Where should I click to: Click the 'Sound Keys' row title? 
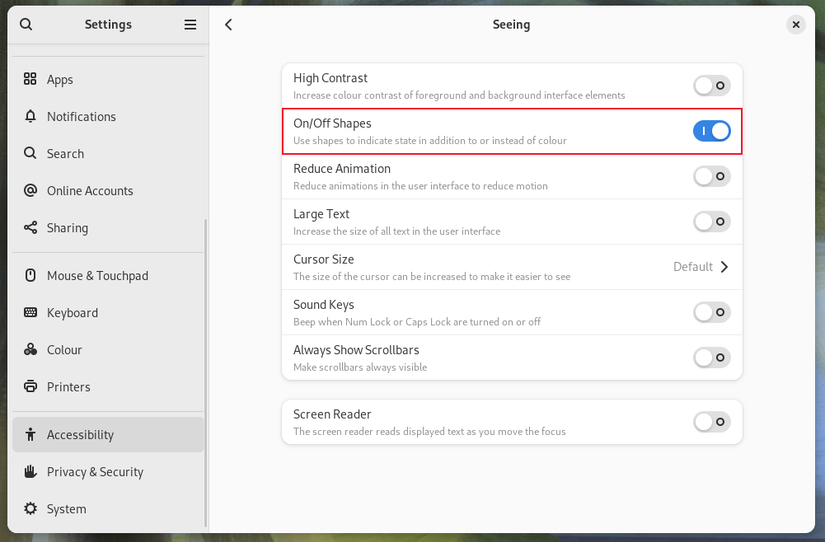click(x=323, y=305)
